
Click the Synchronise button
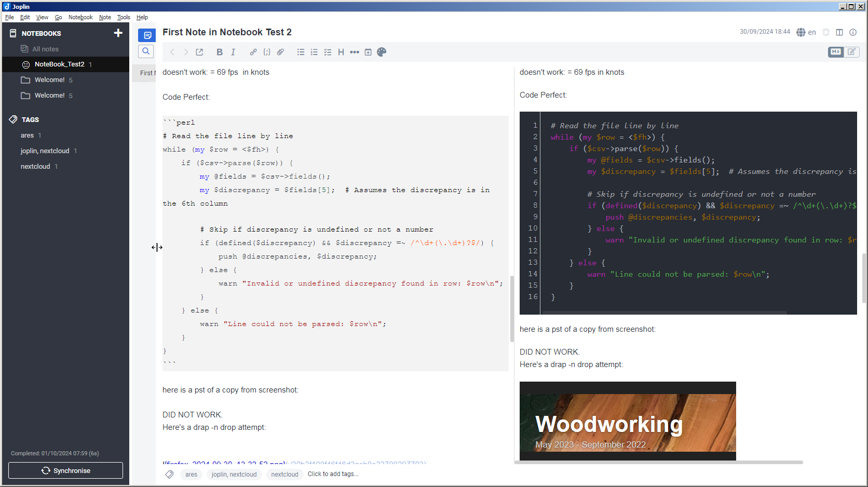[65, 470]
